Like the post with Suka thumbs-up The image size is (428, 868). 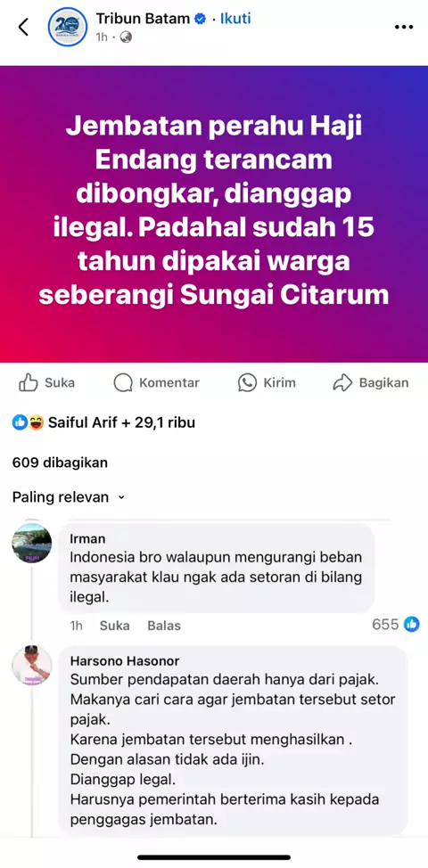(46, 382)
